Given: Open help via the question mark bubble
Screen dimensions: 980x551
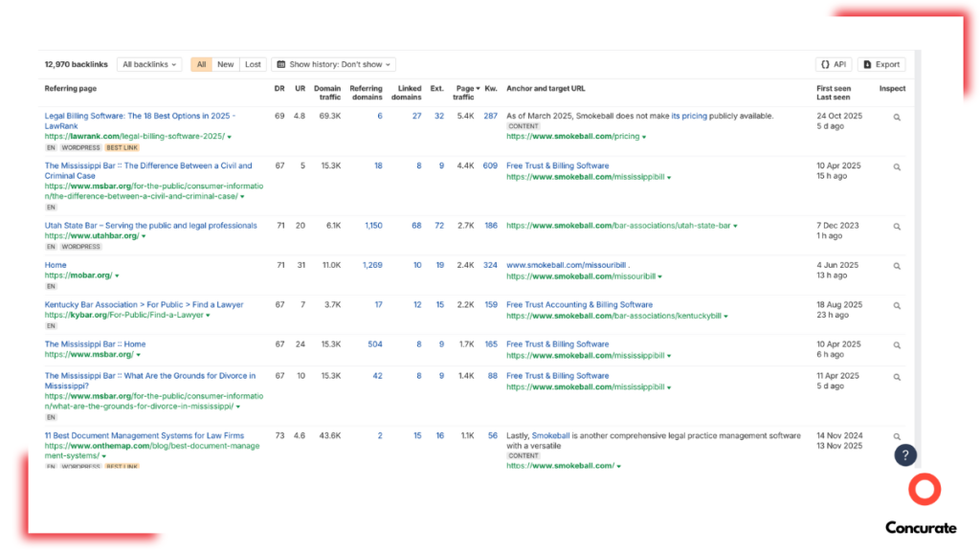Looking at the screenshot, I should pyautogui.click(x=905, y=454).
